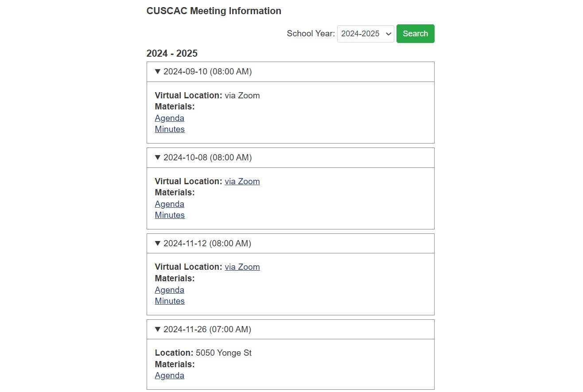Collapse the 2024-11-12 meeting triangle
This screenshot has width=583, height=392.
coord(158,244)
